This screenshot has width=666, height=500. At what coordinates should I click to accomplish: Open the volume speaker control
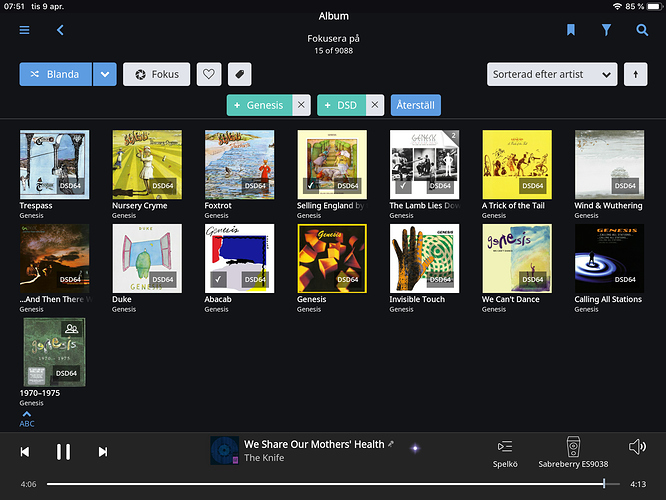637,447
